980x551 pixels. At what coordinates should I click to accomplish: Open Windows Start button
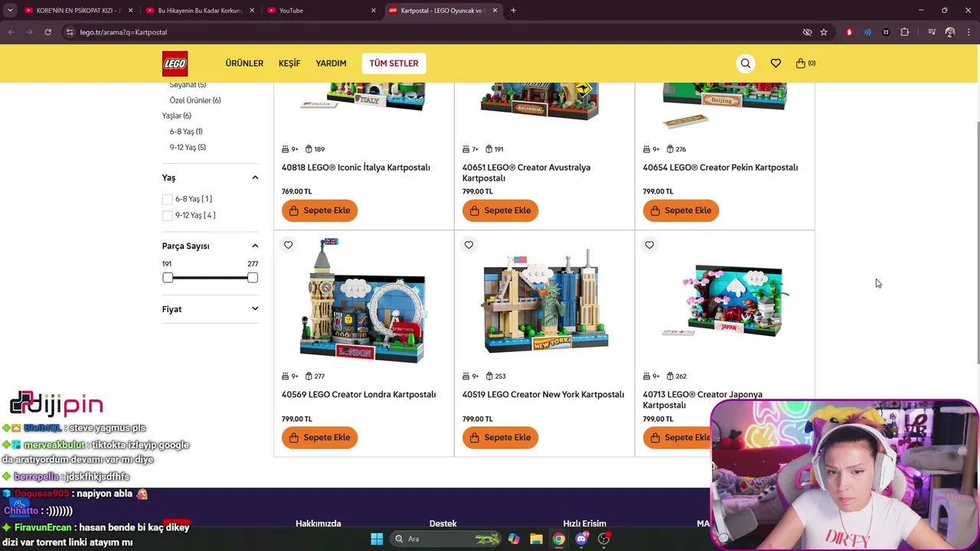(x=377, y=539)
